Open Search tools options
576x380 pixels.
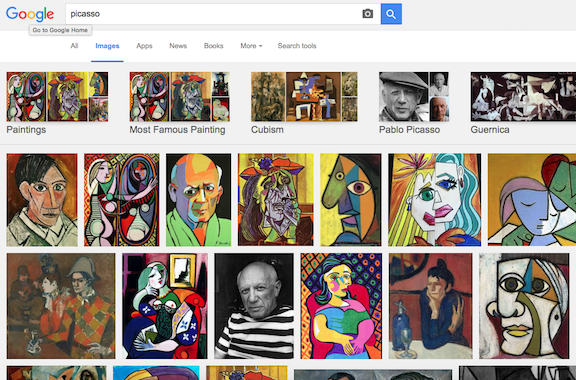tap(297, 46)
